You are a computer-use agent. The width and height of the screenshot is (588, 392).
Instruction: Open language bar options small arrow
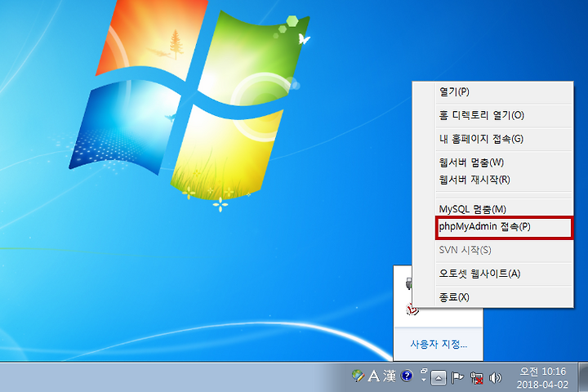[424, 380]
